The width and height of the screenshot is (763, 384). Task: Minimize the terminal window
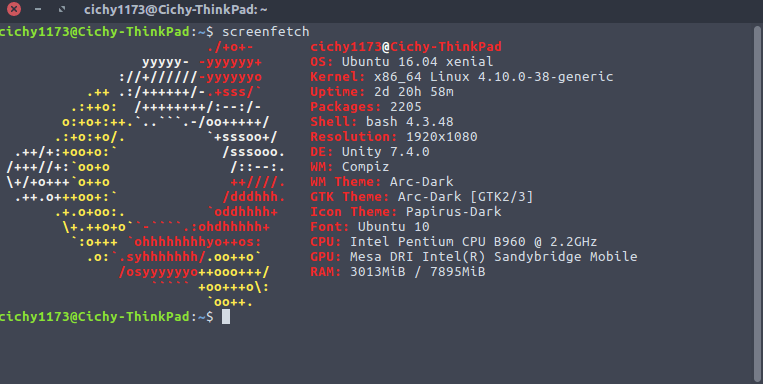point(38,9)
